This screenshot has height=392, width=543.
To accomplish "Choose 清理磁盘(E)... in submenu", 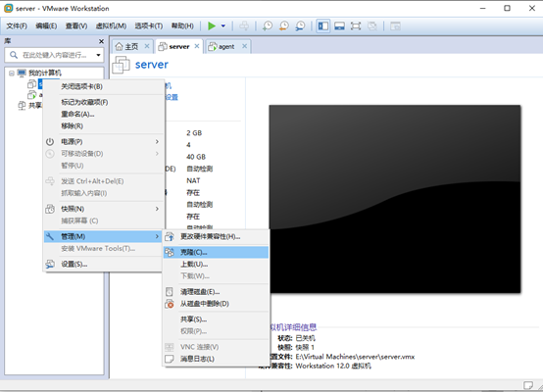I will pyautogui.click(x=216, y=292).
